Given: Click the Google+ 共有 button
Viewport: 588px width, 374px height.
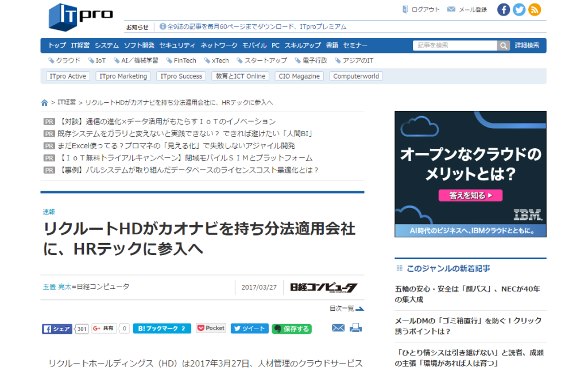Looking at the screenshot, I should point(103,328).
